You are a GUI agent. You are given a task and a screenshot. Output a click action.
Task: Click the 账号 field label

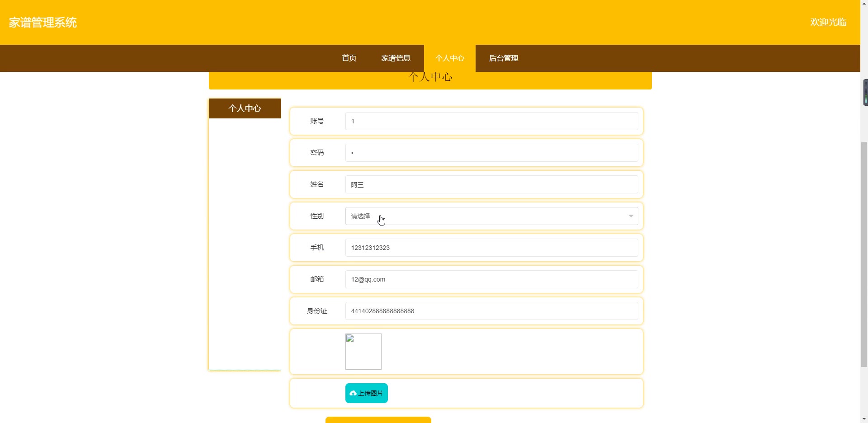click(x=317, y=121)
